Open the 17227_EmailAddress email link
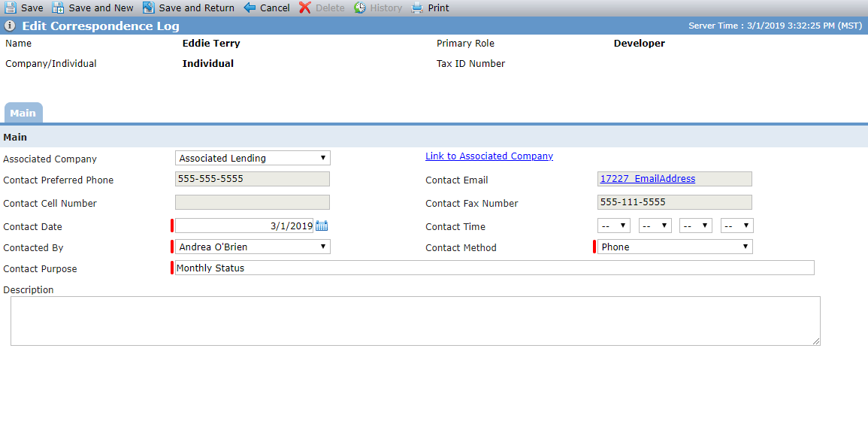The height and width of the screenshot is (424, 868). 648,179
